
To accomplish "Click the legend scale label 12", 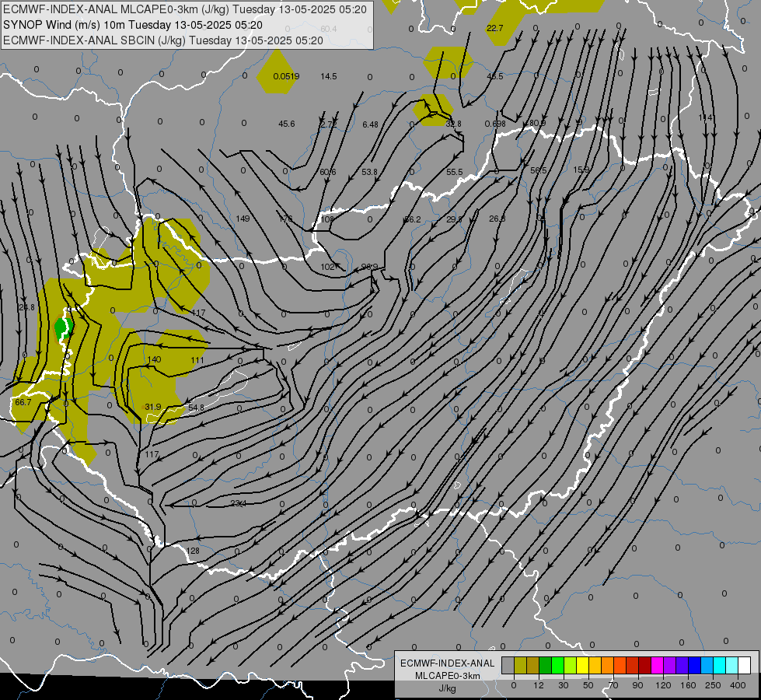I will pyautogui.click(x=539, y=685).
